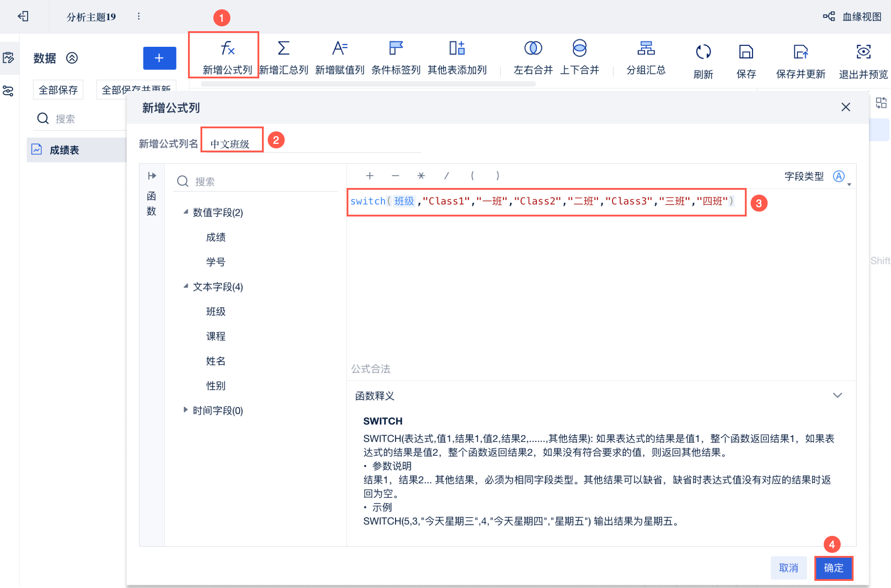Click the 取消 cancel button
Viewport: 891px width, 588px height.
click(788, 568)
